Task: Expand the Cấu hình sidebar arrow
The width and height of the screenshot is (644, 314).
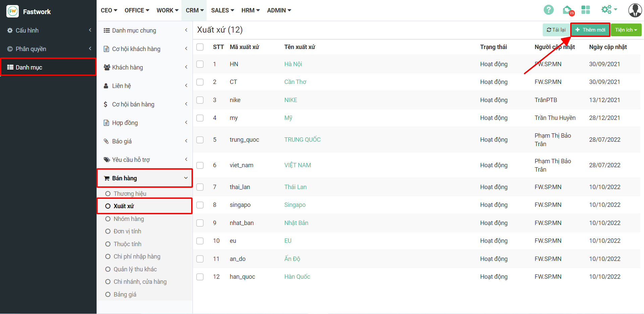Action: point(90,30)
